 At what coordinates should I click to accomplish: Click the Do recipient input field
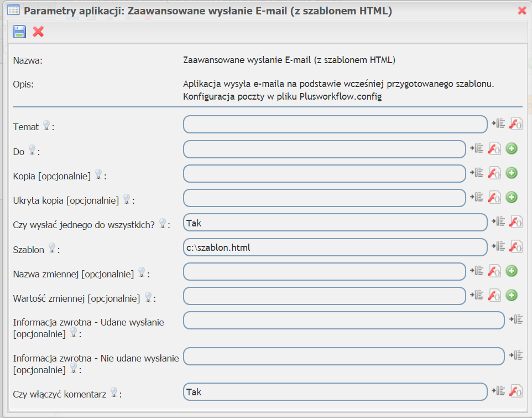click(325, 149)
